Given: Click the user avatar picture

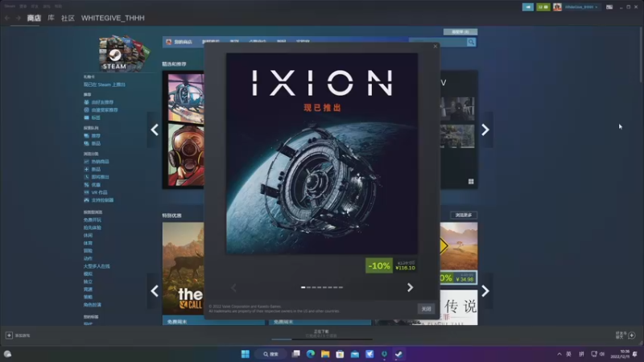Looking at the screenshot, I should pos(557,7).
